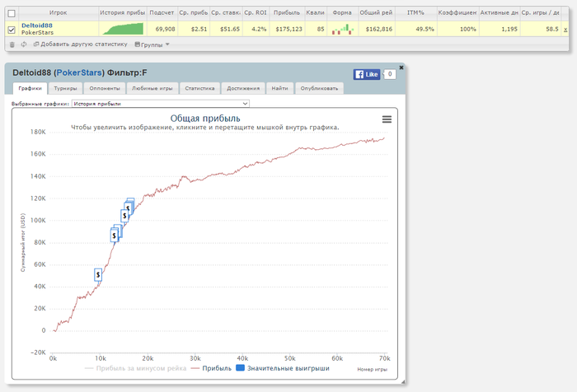Viewport: 577px width, 392px height.
Task: Switch to the Найти tab
Action: pyautogui.click(x=279, y=88)
